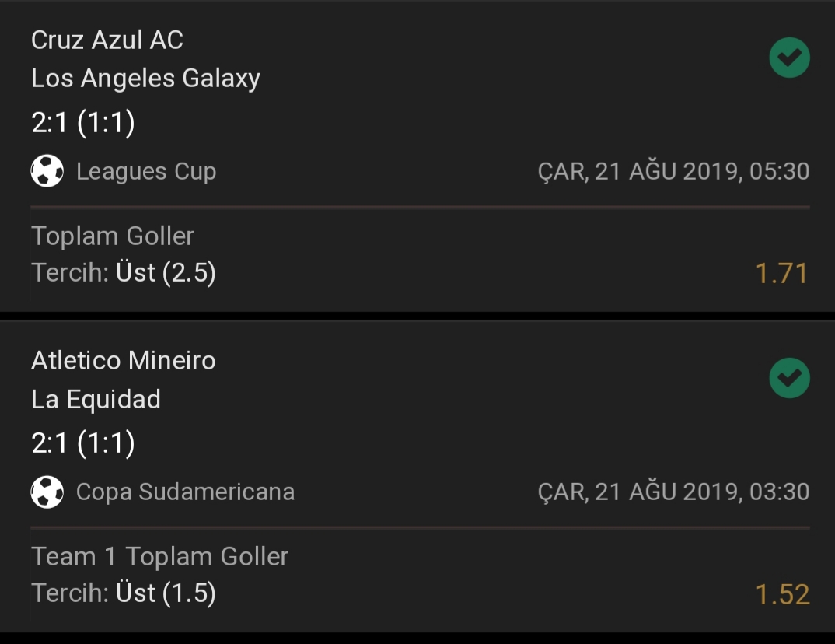835x644 pixels.
Task: Click the green checkmark on Atletico Mineiro bet
Action: (x=789, y=378)
